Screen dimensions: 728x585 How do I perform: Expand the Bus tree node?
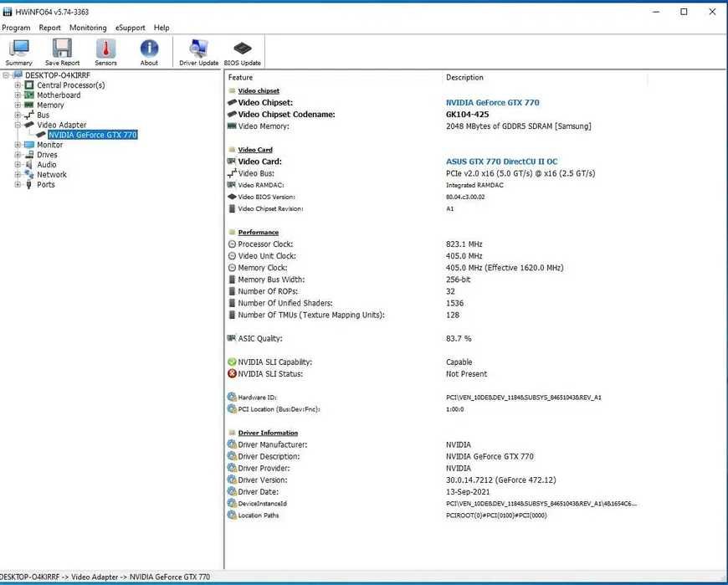point(18,115)
